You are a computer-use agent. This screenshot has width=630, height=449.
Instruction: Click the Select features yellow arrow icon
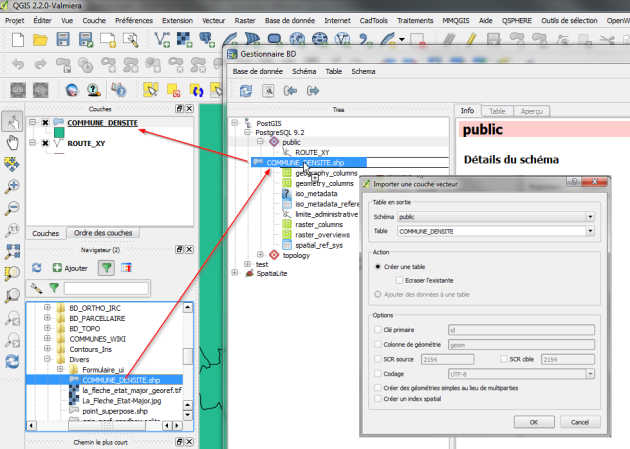[150, 90]
